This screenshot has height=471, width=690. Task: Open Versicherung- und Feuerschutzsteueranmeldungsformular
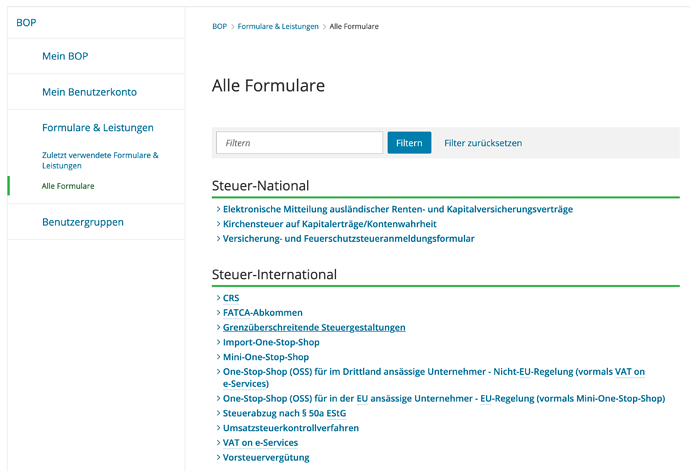click(x=348, y=239)
